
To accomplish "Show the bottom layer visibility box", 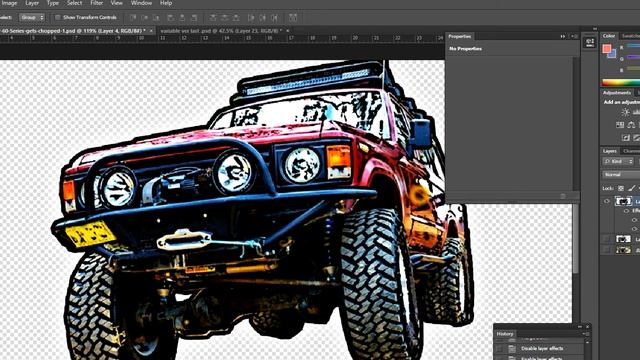I will [607, 250].
